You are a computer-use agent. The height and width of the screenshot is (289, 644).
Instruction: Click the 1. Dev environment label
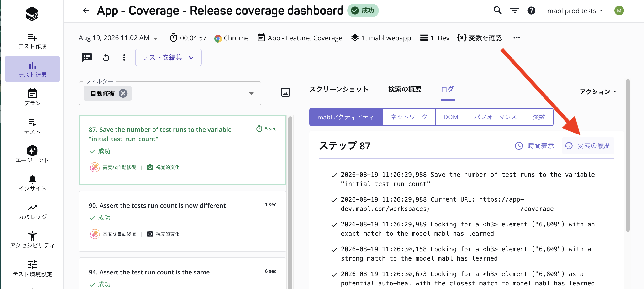pyautogui.click(x=440, y=38)
